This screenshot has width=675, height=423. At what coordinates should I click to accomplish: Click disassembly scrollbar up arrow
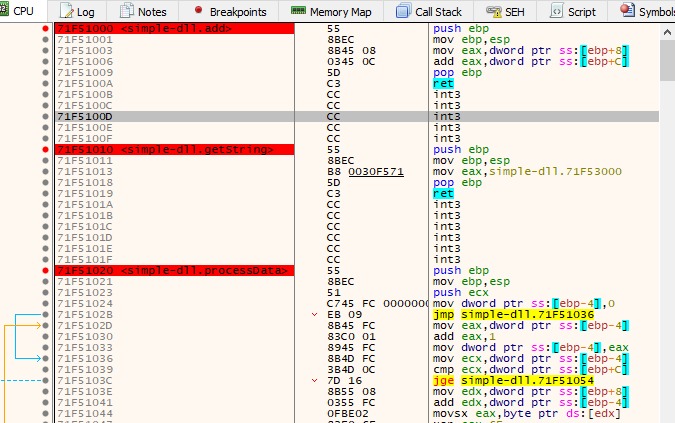tap(667, 32)
